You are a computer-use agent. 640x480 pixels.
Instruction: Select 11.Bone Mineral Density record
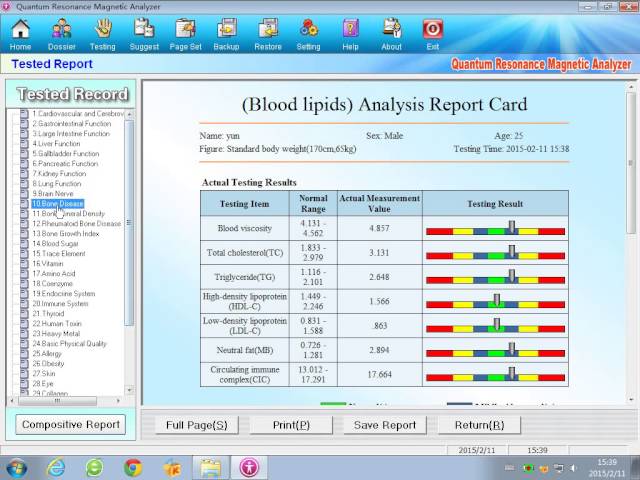pos(69,214)
